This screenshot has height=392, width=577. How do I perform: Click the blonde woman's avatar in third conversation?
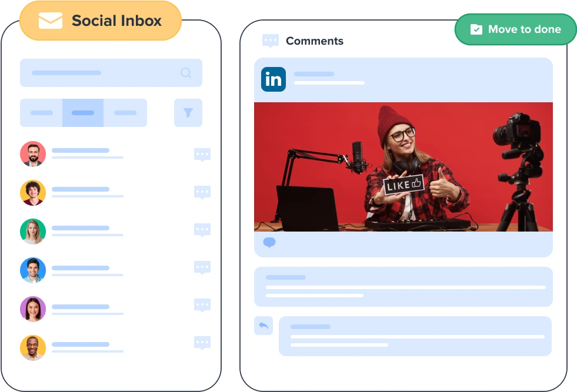coord(33,232)
